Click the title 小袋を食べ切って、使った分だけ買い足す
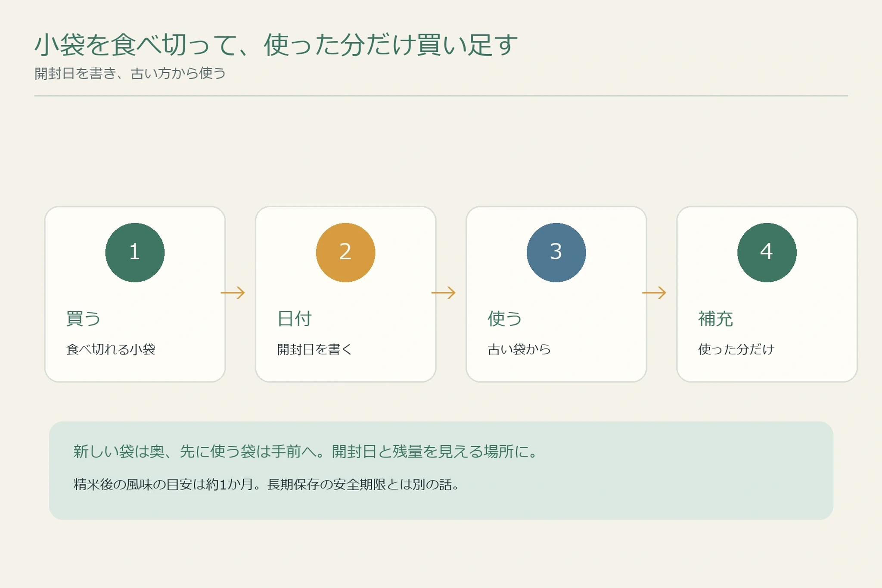Screen dimensions: 882x588 click(276, 45)
